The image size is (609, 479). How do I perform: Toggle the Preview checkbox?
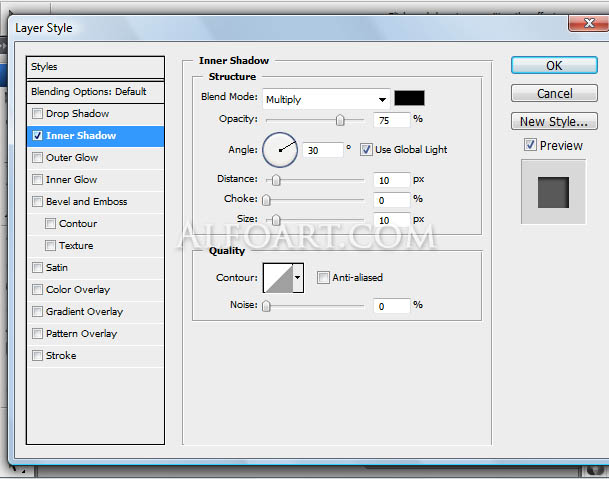pyautogui.click(x=530, y=145)
